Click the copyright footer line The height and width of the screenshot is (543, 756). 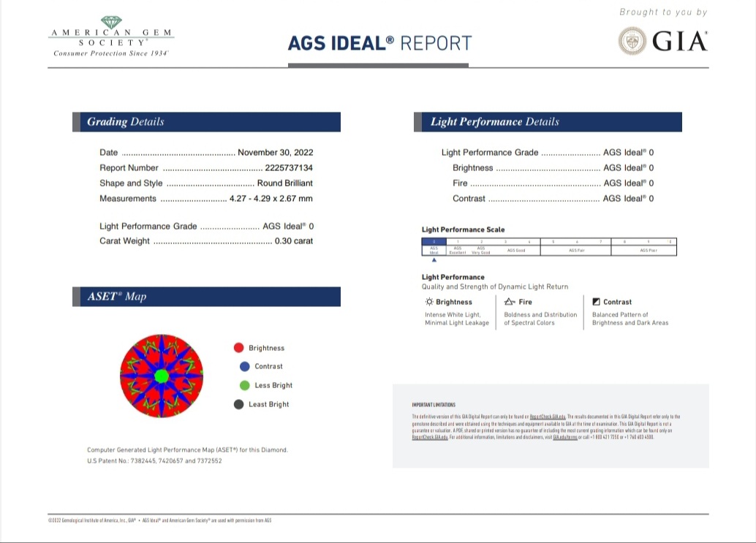(159, 520)
